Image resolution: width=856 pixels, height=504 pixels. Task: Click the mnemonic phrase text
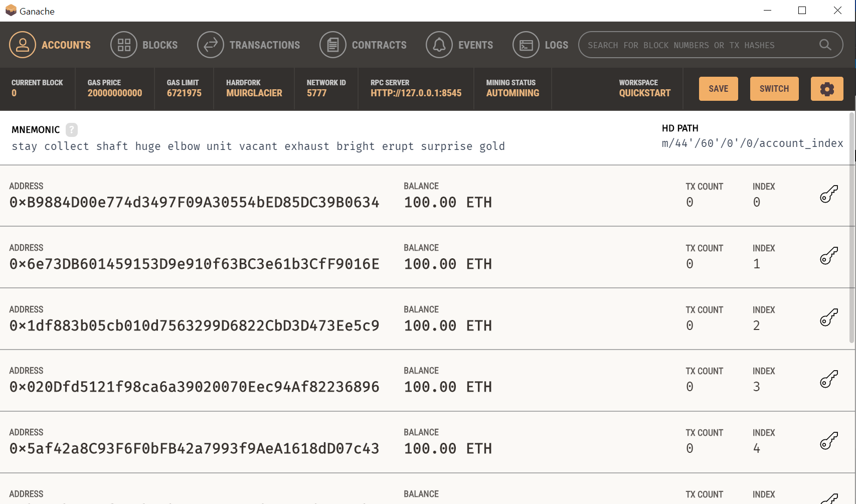(258, 146)
